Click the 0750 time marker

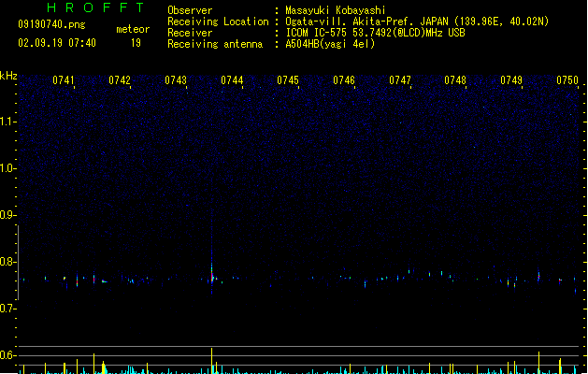coord(567,80)
